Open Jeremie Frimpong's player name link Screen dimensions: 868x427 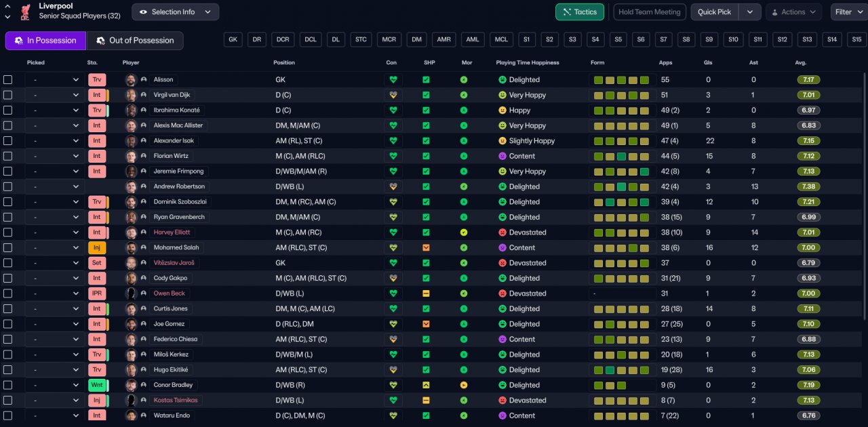(x=178, y=171)
